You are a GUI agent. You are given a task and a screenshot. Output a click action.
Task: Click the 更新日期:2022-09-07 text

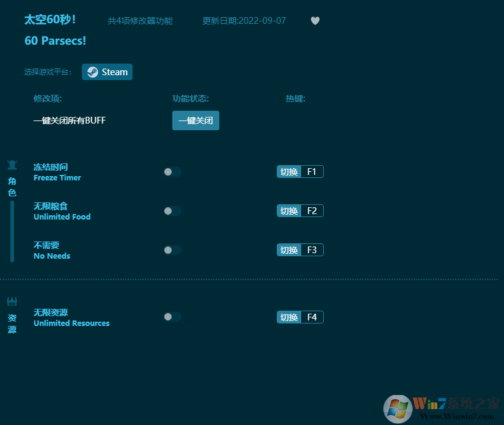244,21
